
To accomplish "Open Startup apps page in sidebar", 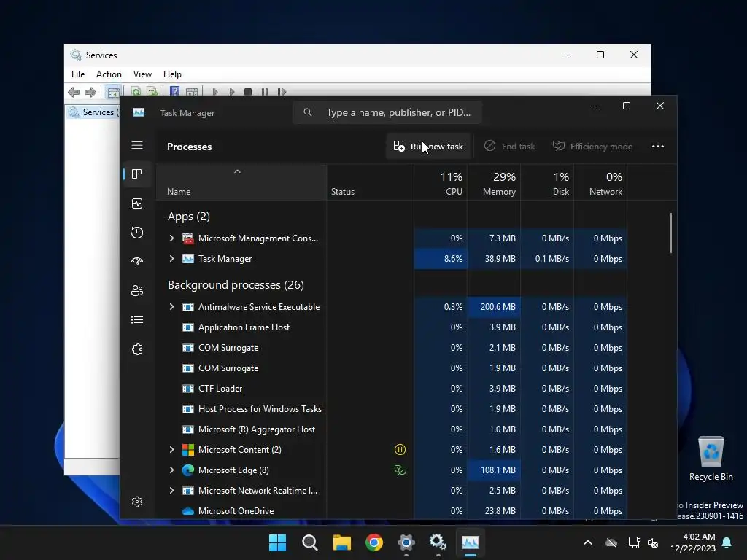I will [x=137, y=261].
